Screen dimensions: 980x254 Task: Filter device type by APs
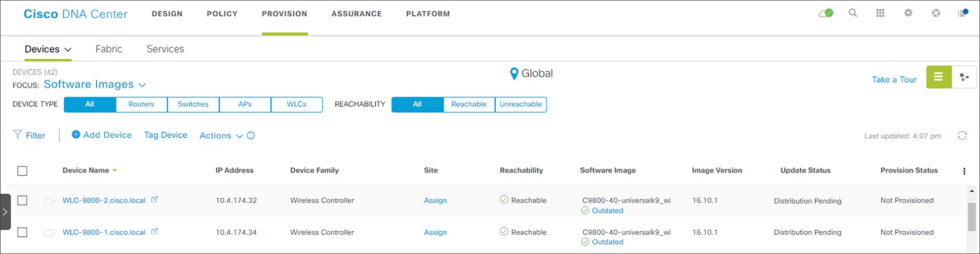click(x=245, y=104)
